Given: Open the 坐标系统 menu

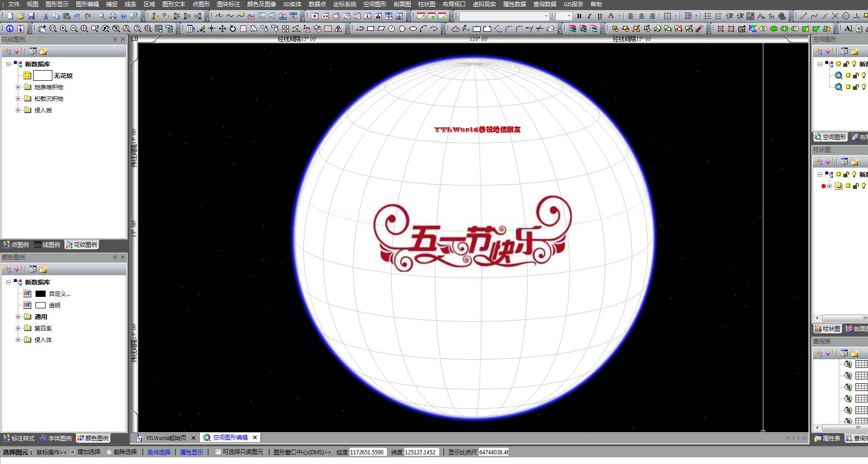Looking at the screenshot, I should 344,4.
